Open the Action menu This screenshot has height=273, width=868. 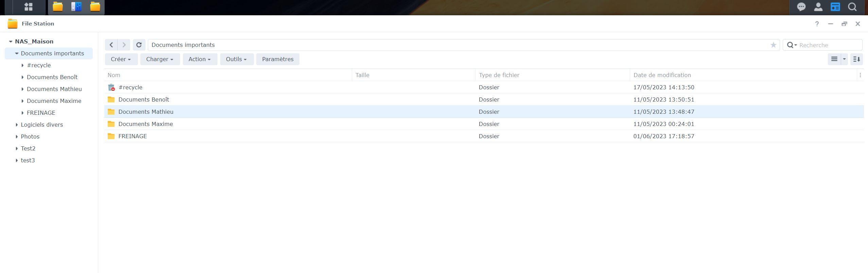200,59
